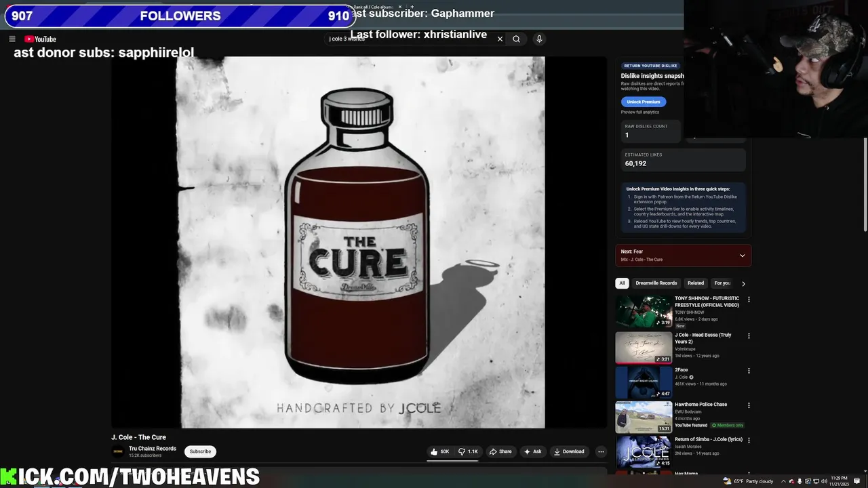The width and height of the screenshot is (868, 488).
Task: Close the browser tab 'Rank all J Cole albums'
Action: pyautogui.click(x=399, y=7)
